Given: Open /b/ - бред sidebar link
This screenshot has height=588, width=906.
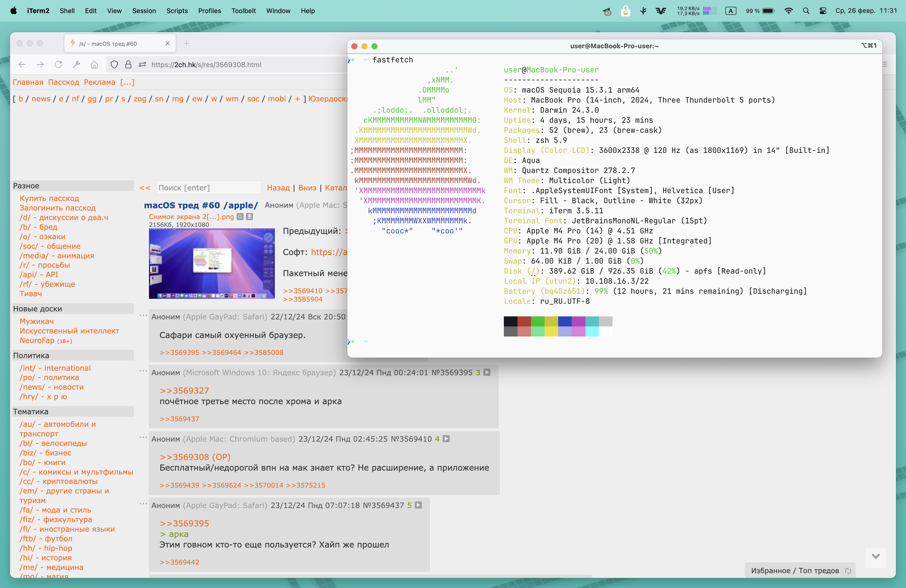Looking at the screenshot, I should point(39,227).
